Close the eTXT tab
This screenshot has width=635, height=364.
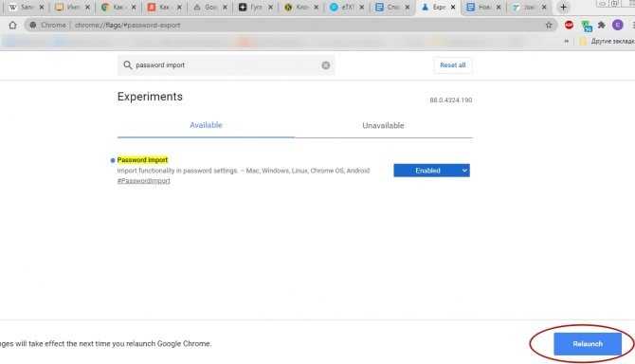pyautogui.click(x=362, y=8)
